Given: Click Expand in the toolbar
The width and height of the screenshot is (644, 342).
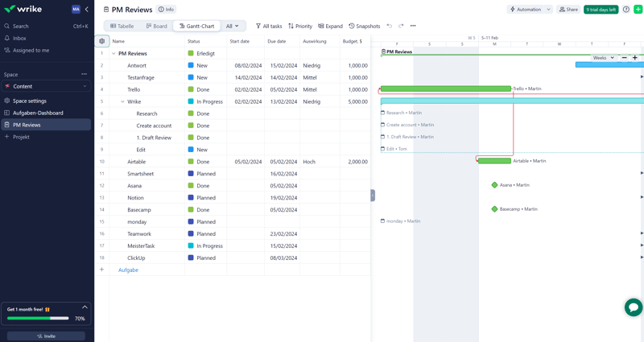Looking at the screenshot, I should tap(330, 26).
